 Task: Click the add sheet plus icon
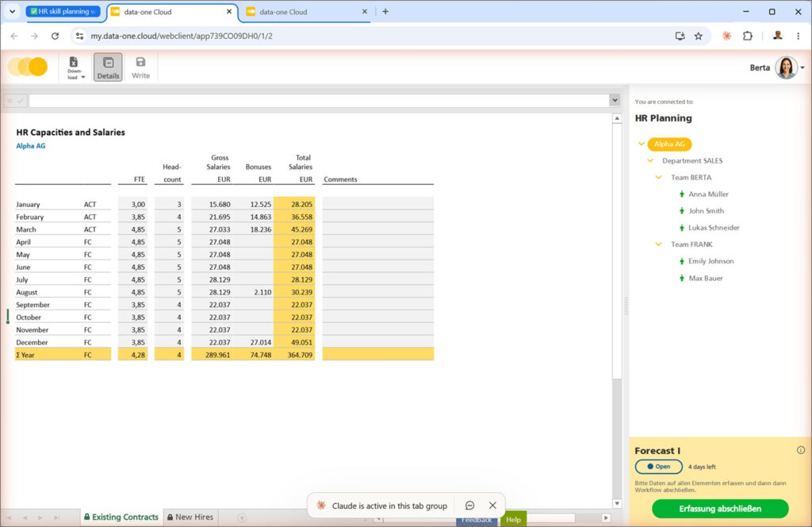[x=241, y=517]
